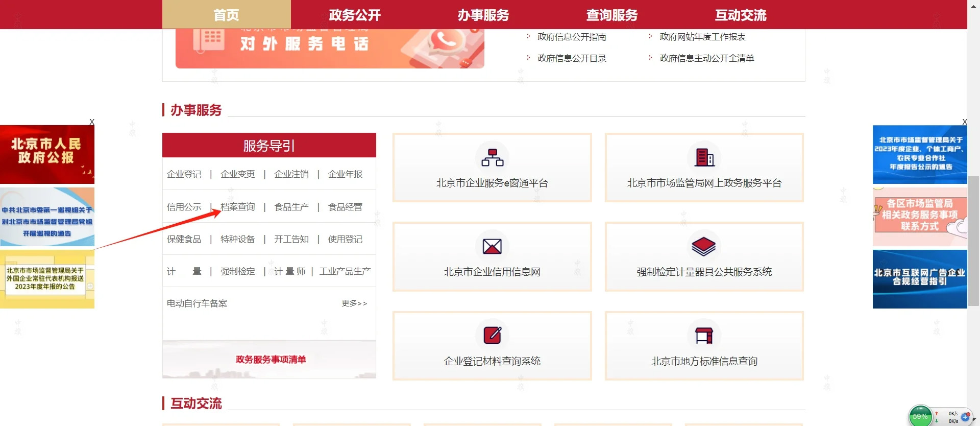Open the 政府信息公开指南 link
The width and height of the screenshot is (980, 426).
click(x=572, y=37)
